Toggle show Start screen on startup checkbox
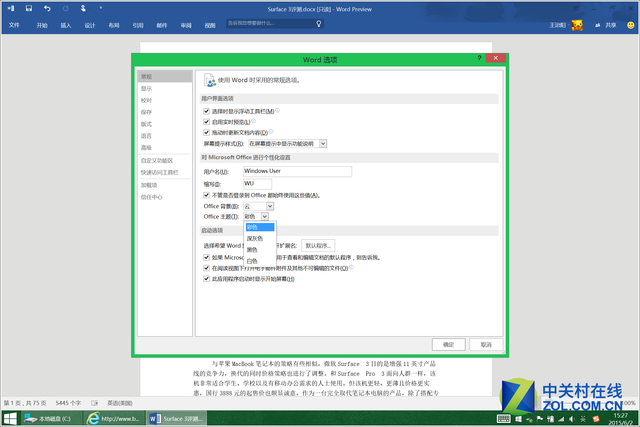 click(207, 279)
